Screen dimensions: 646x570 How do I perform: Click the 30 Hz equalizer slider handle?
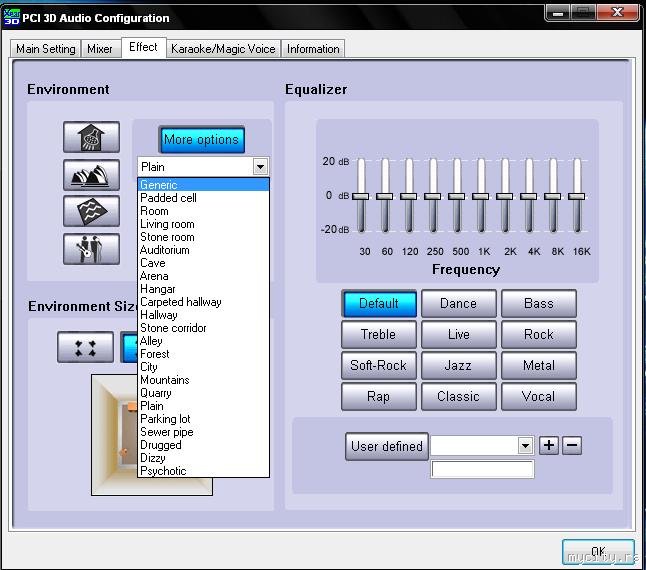(x=360, y=196)
